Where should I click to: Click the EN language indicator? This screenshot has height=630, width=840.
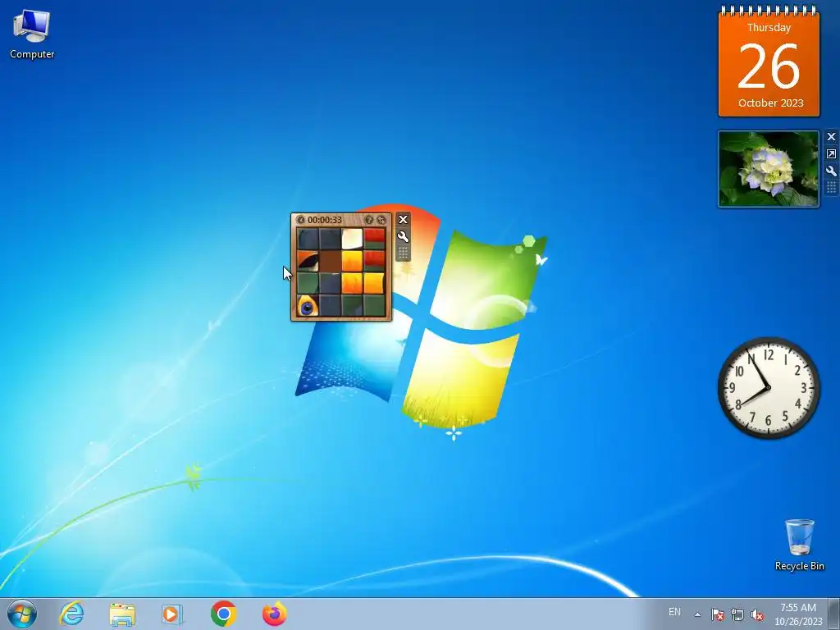(x=674, y=612)
